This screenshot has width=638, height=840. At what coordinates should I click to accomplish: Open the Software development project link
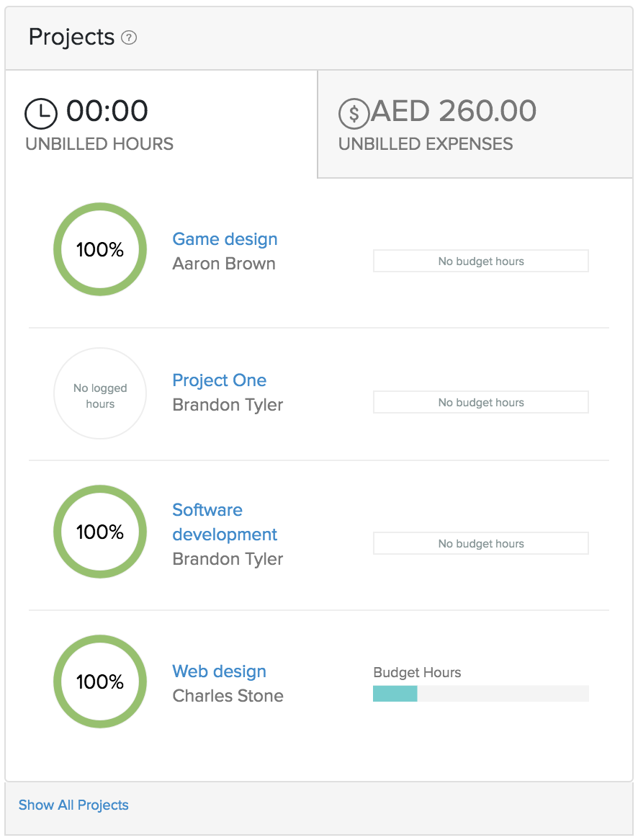(225, 522)
